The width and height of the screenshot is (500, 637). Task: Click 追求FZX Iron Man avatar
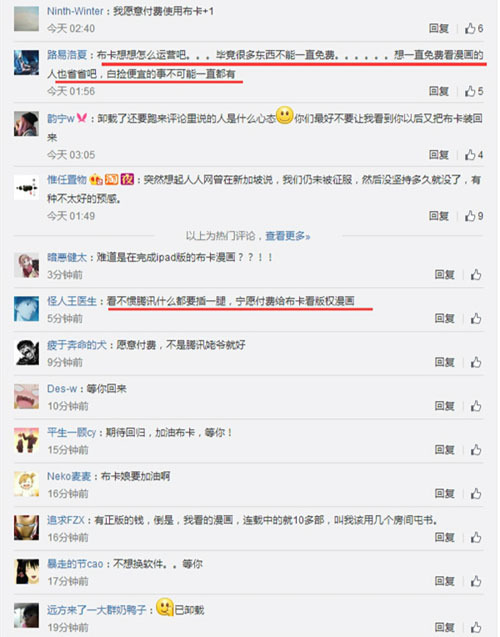pyautogui.click(x=26, y=527)
